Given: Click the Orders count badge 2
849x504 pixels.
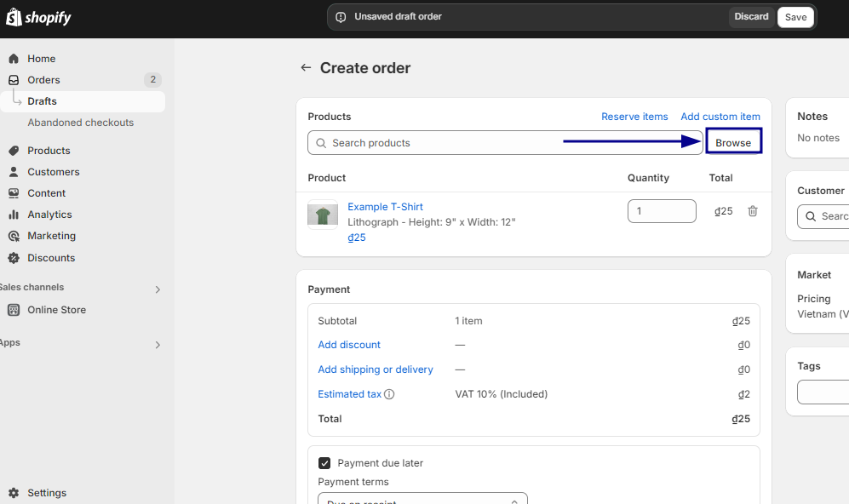Looking at the screenshot, I should tap(152, 79).
